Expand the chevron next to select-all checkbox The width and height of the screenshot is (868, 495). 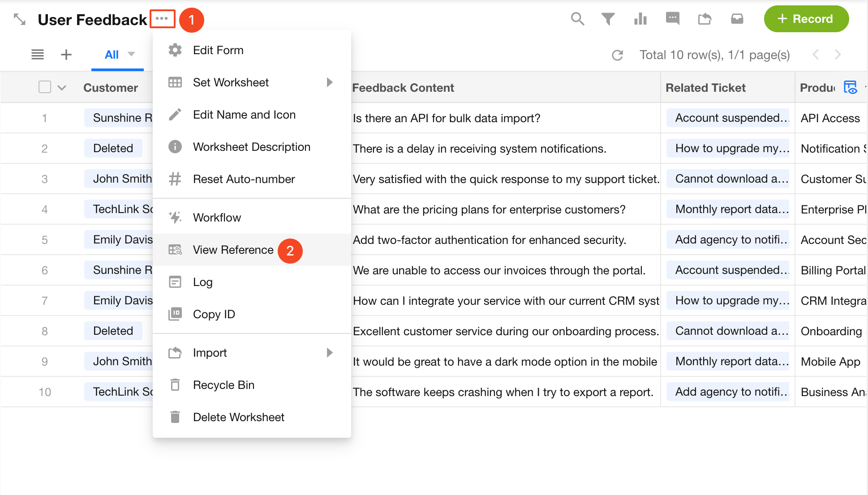[62, 88]
